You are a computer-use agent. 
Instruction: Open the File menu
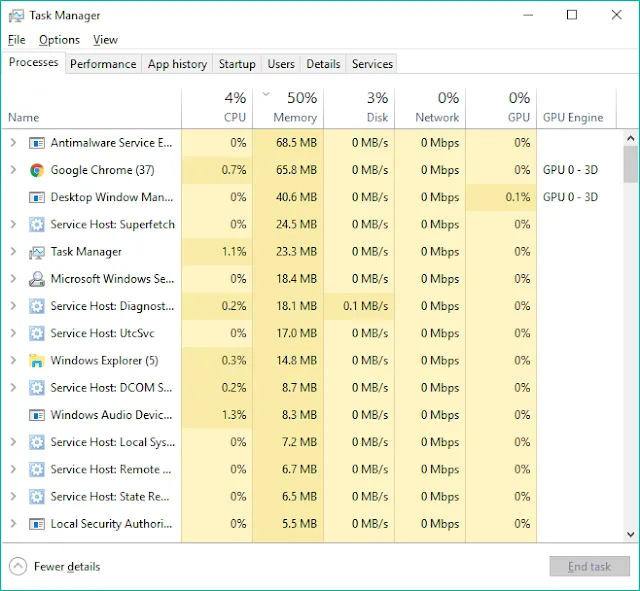click(17, 40)
